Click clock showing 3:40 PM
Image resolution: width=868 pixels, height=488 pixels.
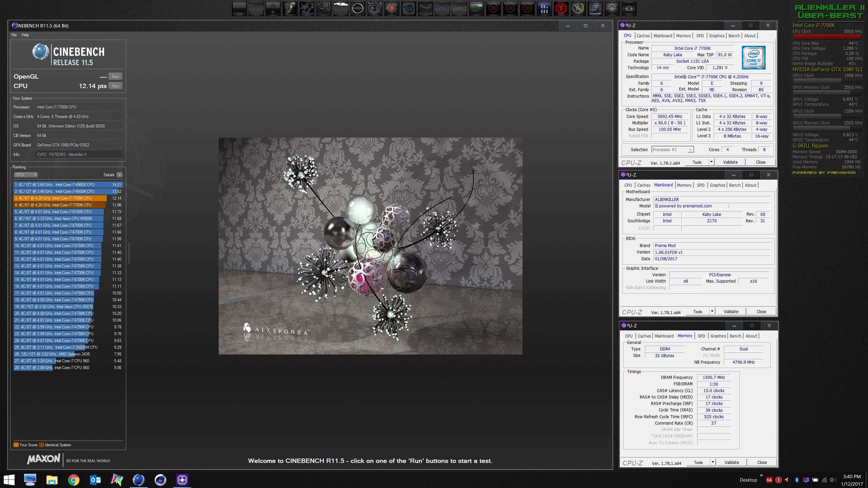point(851,476)
